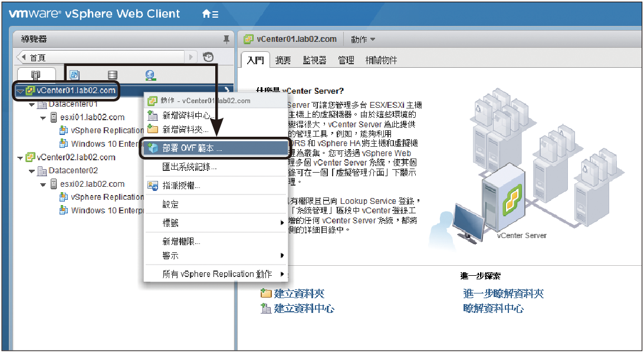644x353 pixels.
Task: Switch to the 摘要 tab
Action: click(283, 60)
